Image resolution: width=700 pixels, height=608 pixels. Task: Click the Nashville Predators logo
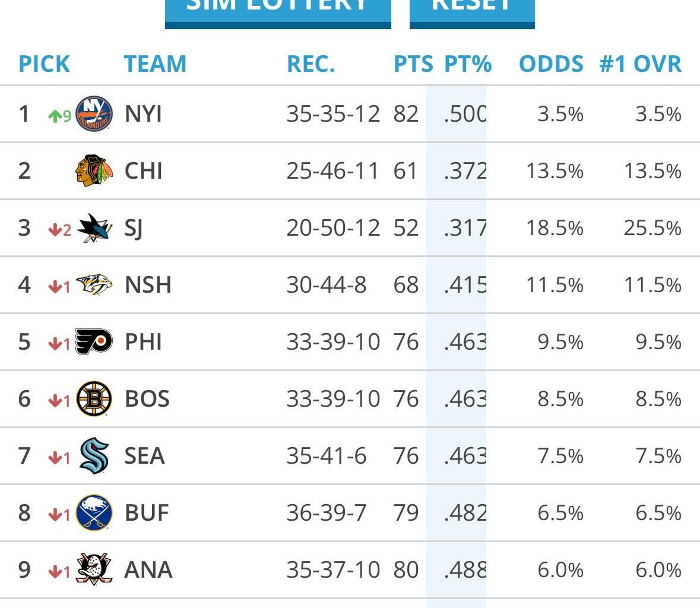click(94, 285)
